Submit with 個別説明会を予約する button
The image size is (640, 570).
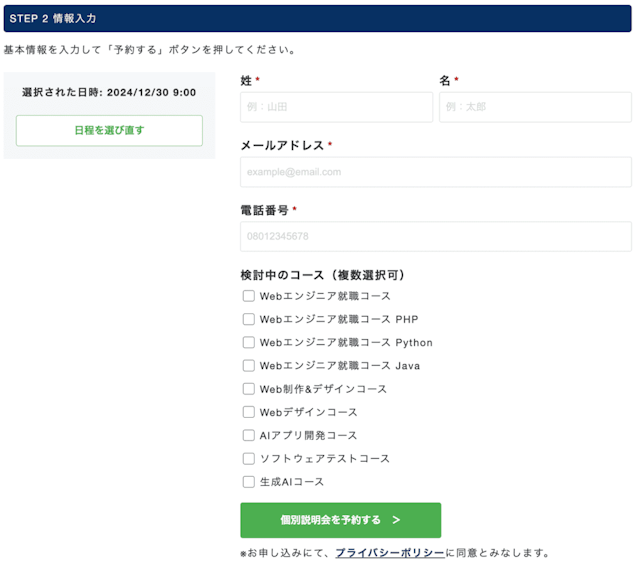pyautogui.click(x=340, y=520)
